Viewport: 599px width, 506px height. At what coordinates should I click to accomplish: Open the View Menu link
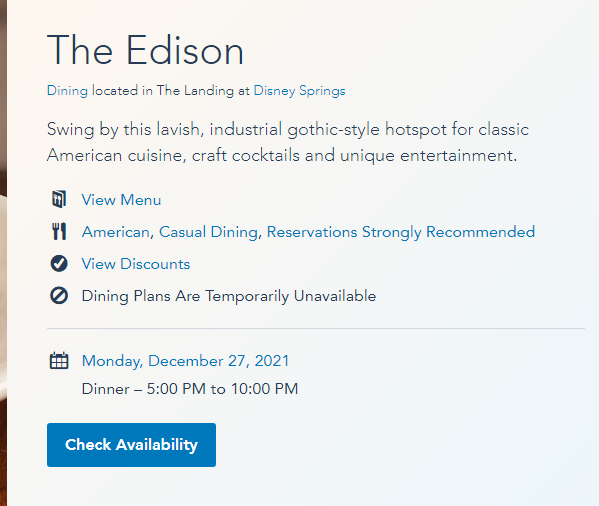121,200
